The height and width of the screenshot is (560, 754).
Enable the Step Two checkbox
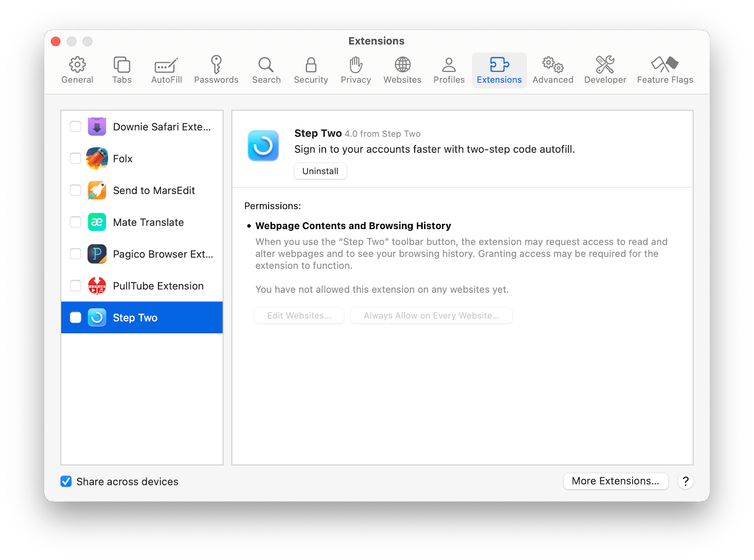point(75,318)
